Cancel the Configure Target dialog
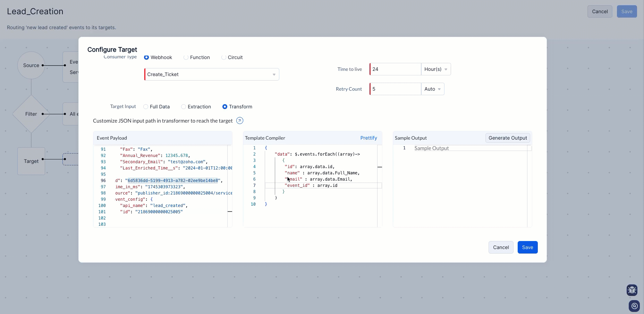 (x=501, y=248)
